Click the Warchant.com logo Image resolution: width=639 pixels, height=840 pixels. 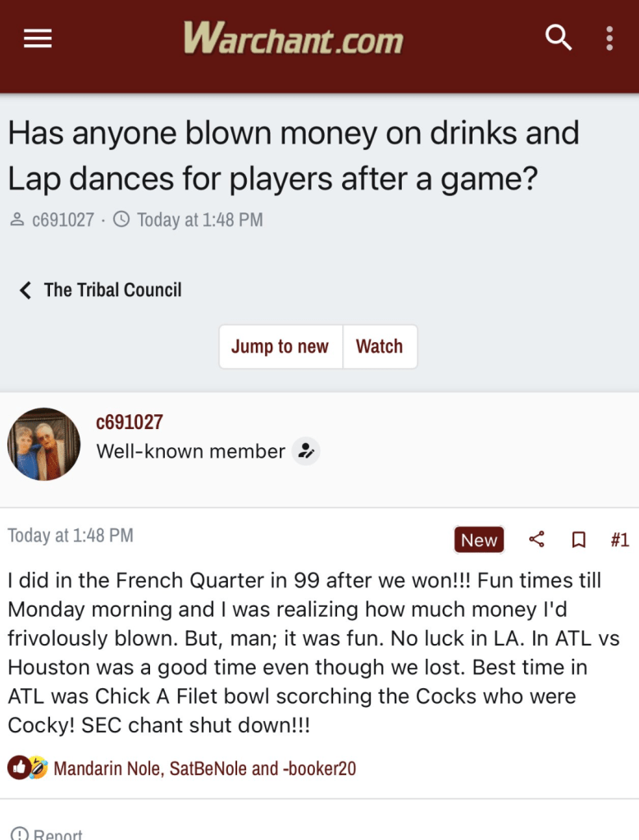point(293,38)
